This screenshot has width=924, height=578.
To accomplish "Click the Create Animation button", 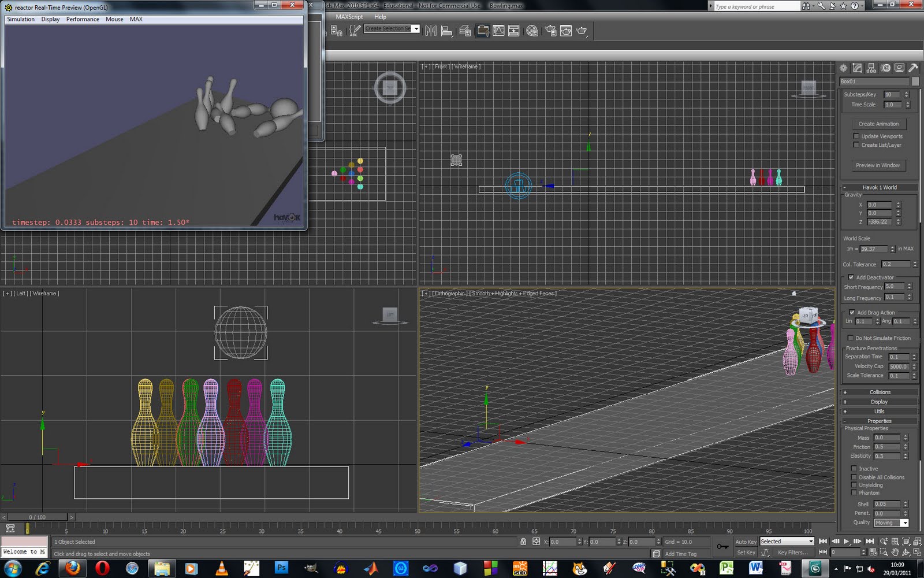I will coord(878,124).
